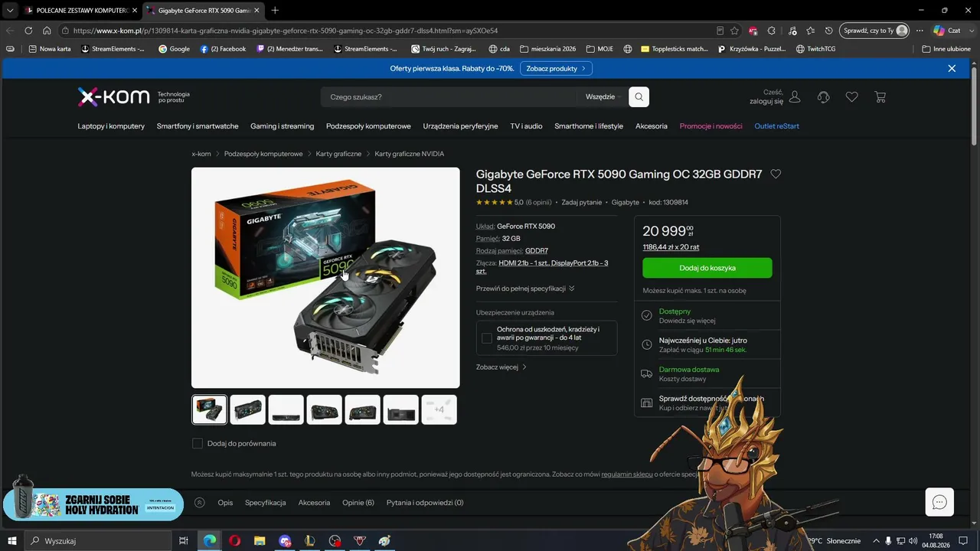Open the 'mieszkania 2026' bookmarks folder

(x=547, y=49)
